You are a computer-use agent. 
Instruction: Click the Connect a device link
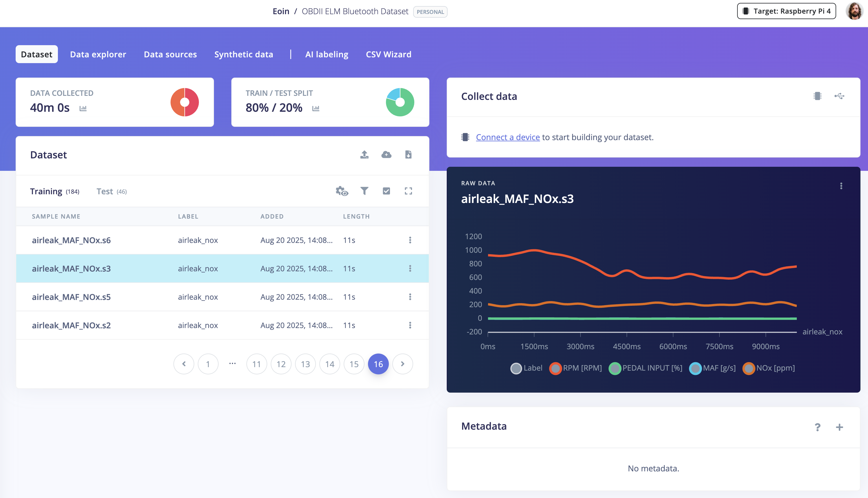[508, 137]
